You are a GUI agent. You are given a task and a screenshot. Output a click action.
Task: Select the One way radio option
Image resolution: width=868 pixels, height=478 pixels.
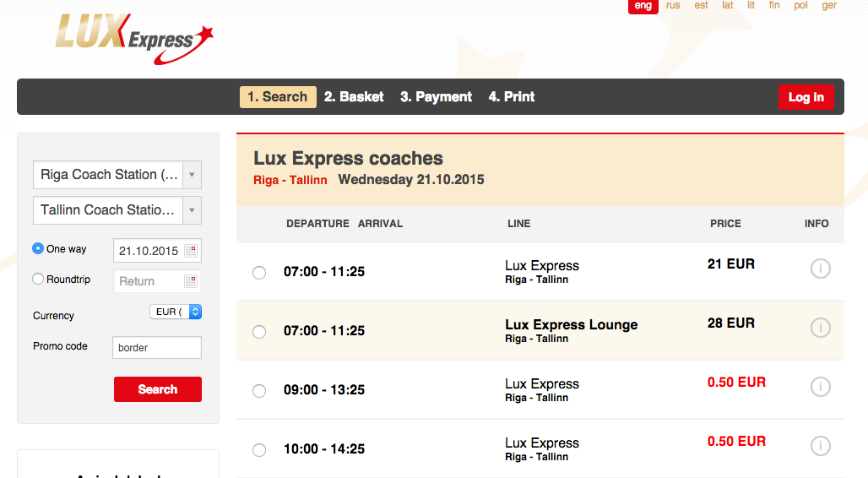click(x=38, y=248)
